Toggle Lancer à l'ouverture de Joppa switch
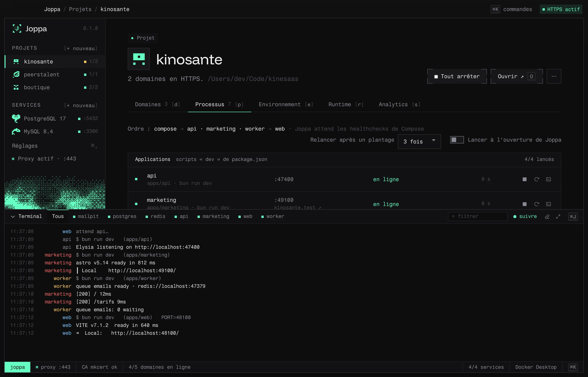The height and width of the screenshot is (377, 588). coord(457,140)
